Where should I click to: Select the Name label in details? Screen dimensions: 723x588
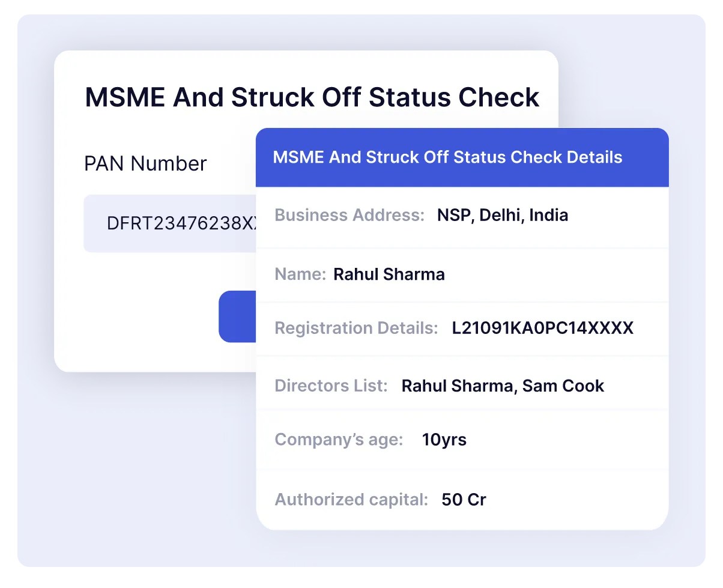tap(300, 274)
